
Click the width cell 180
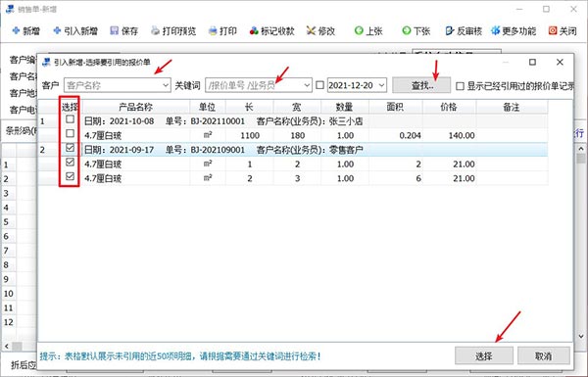(297, 135)
